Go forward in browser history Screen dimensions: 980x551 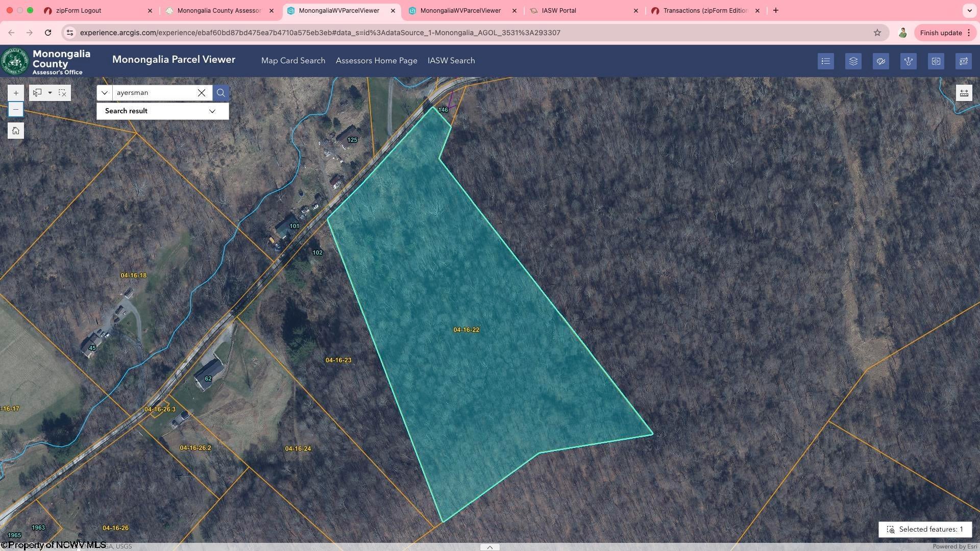tap(30, 33)
